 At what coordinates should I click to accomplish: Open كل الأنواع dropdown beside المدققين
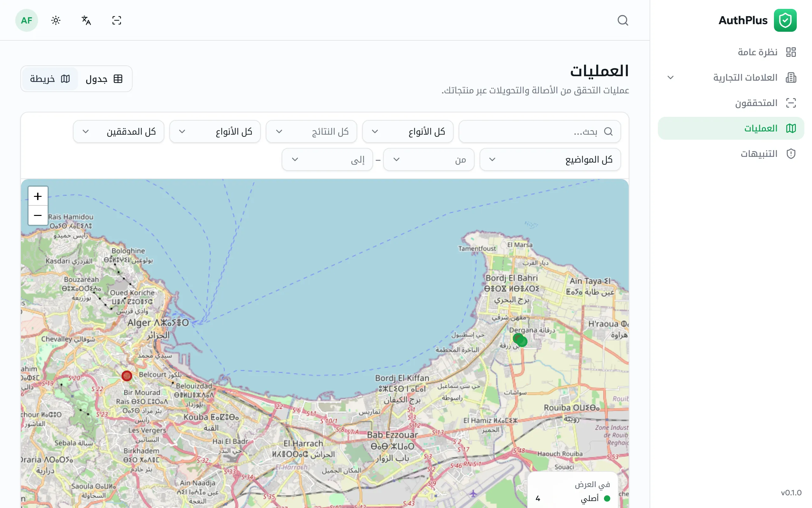coord(215,131)
